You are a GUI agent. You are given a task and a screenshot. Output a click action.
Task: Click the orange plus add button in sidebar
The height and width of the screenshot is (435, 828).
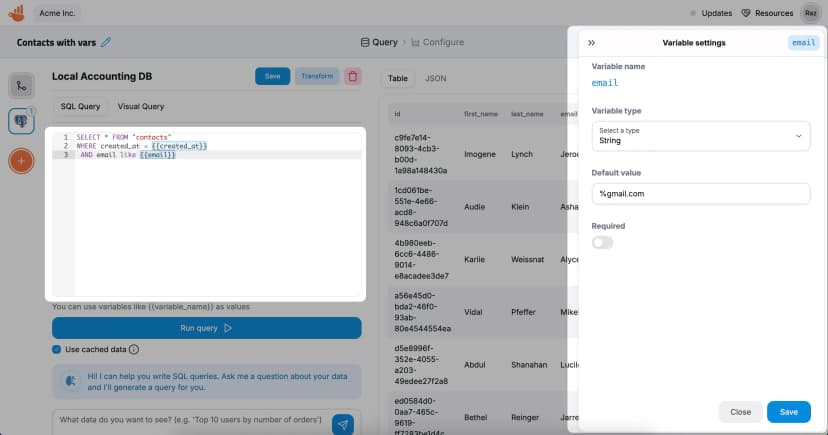tap(21, 160)
